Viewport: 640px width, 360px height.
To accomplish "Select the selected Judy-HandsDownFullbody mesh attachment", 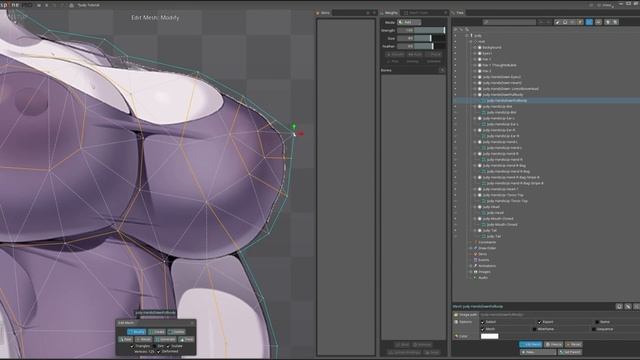I will (507, 100).
